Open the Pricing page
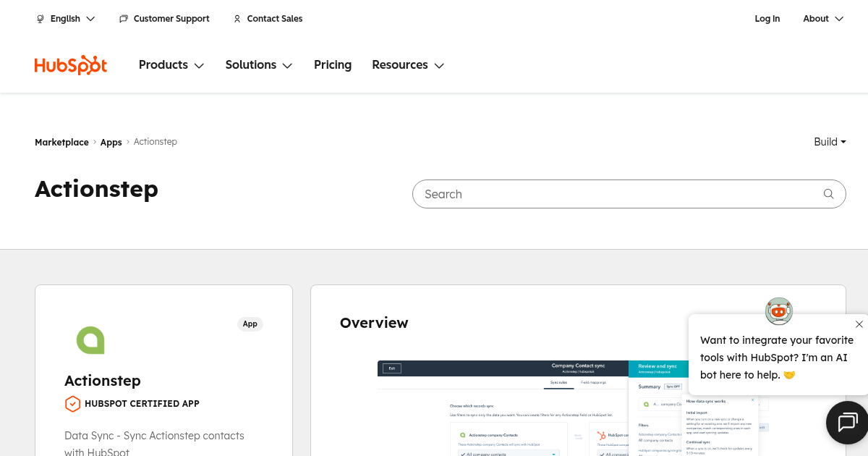This screenshot has width=868, height=456. pyautogui.click(x=333, y=65)
